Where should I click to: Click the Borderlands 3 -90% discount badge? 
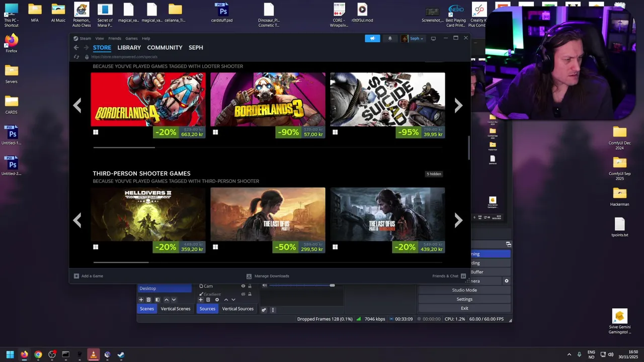click(x=288, y=132)
